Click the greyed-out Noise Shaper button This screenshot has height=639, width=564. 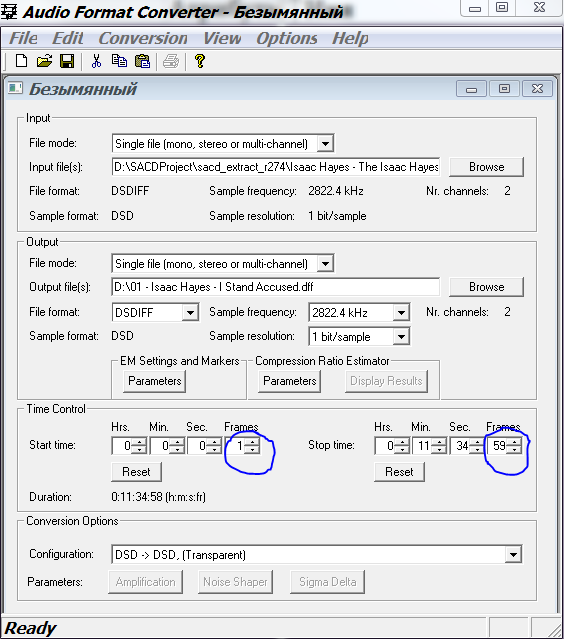coord(236,582)
